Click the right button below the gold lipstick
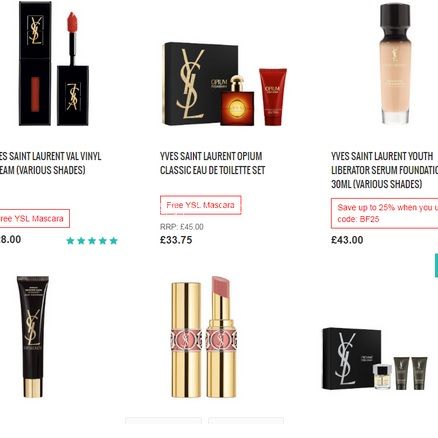 coord(246,421)
